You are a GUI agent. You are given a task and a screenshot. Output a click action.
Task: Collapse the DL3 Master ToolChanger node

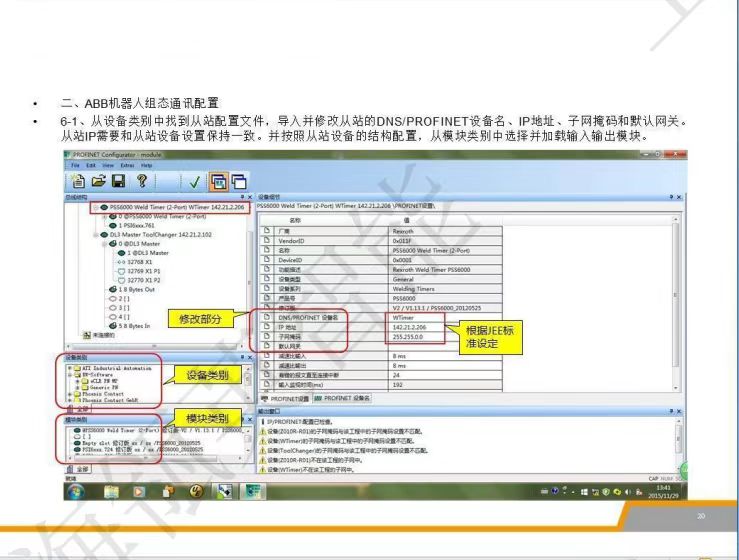[x=96, y=234]
